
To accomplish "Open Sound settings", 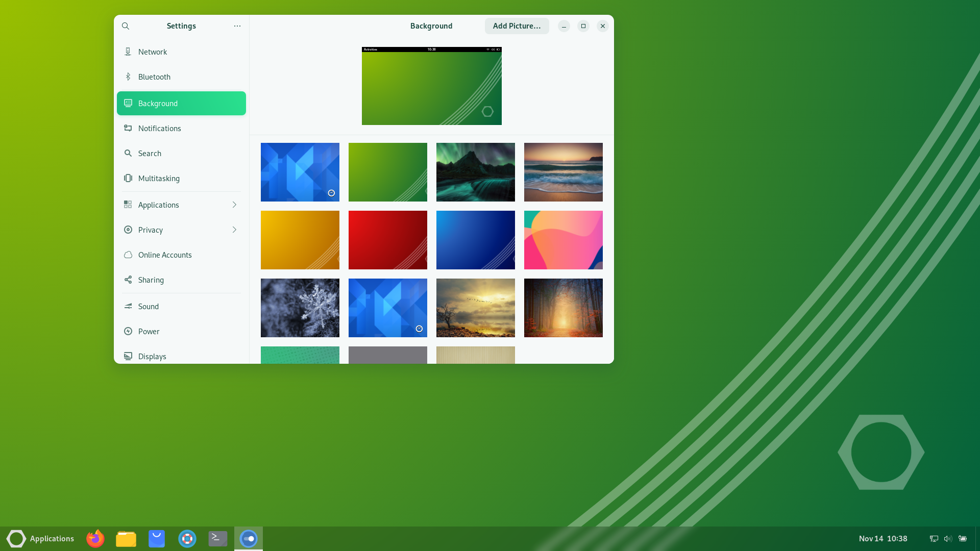I will [x=181, y=307].
